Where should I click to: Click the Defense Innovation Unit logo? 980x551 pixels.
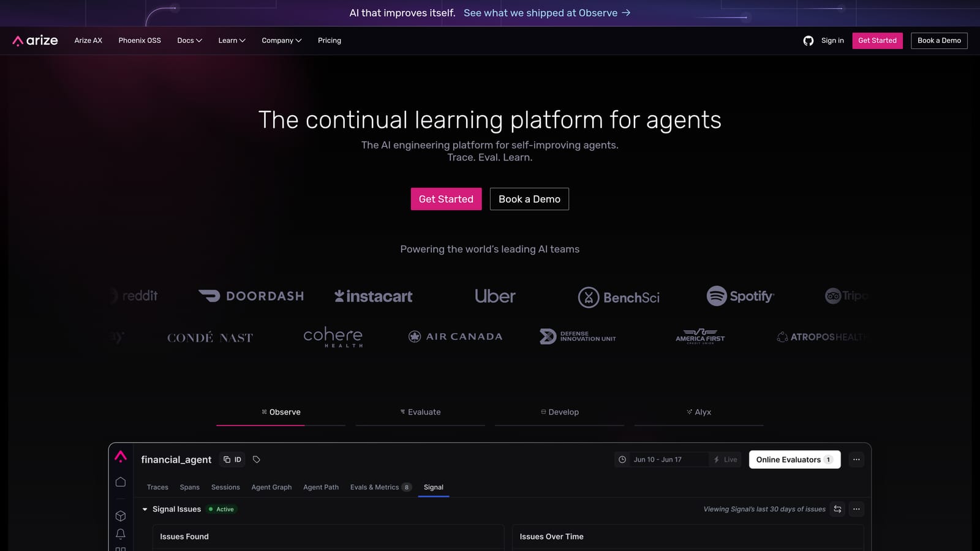coord(578,336)
